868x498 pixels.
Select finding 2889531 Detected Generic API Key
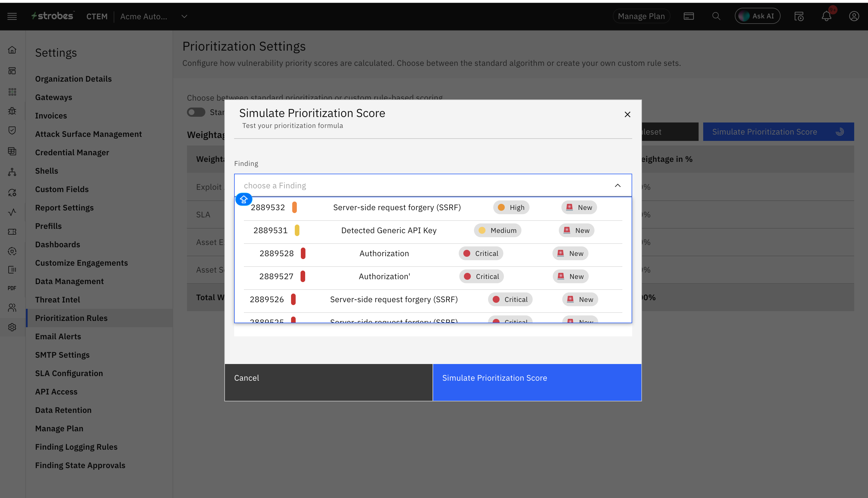389,231
